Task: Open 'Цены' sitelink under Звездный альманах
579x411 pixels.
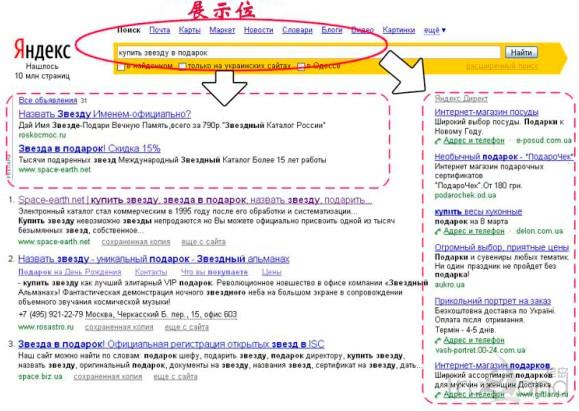Action: tap(271, 272)
